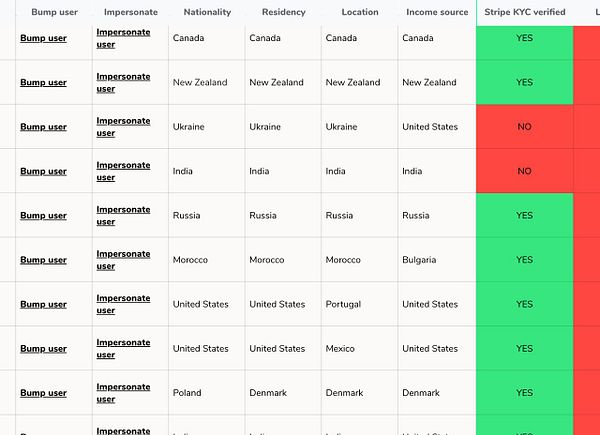Viewport: 600px width, 435px height.
Task: Select the Residency column header
Action: [x=283, y=12]
